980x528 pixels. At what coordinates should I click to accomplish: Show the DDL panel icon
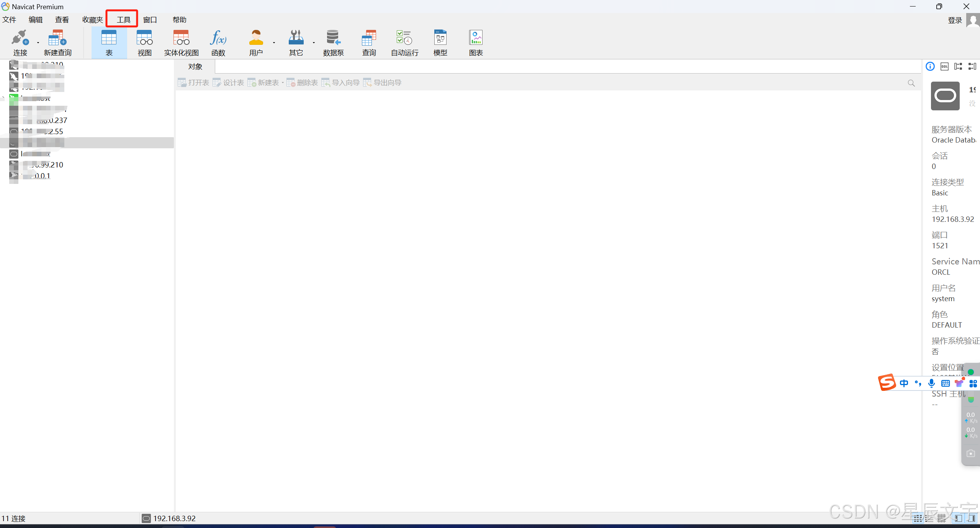944,66
